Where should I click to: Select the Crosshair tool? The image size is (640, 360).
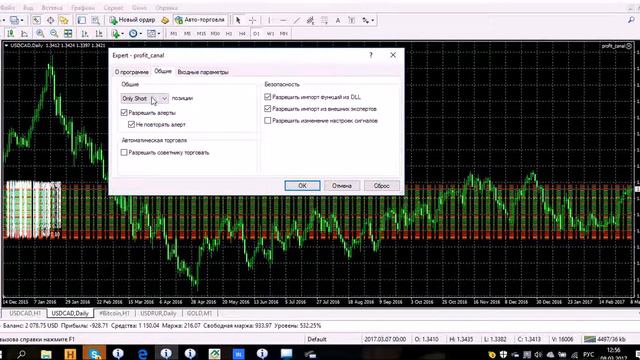(252, 20)
